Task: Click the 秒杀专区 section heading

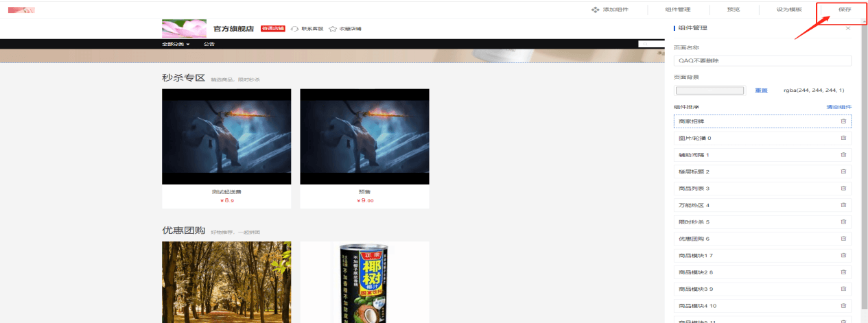Action: tap(183, 77)
